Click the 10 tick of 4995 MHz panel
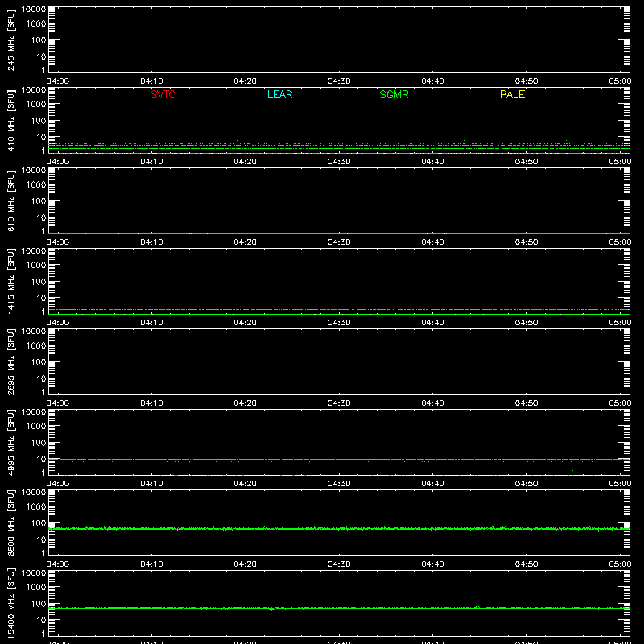 tap(41, 459)
